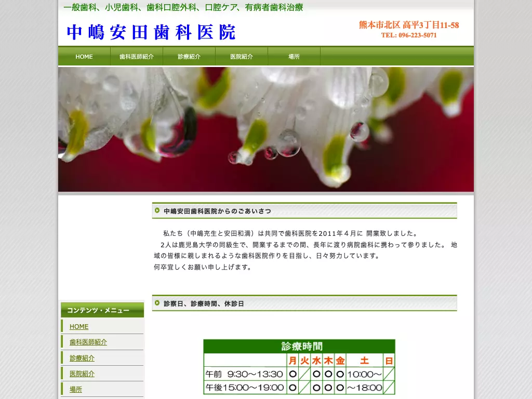Open 場所 in the green navigation bar

coord(294,56)
